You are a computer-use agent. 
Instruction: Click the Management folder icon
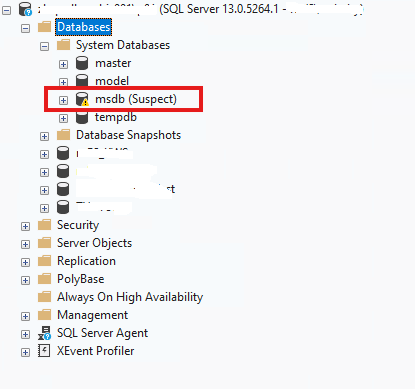(44, 315)
